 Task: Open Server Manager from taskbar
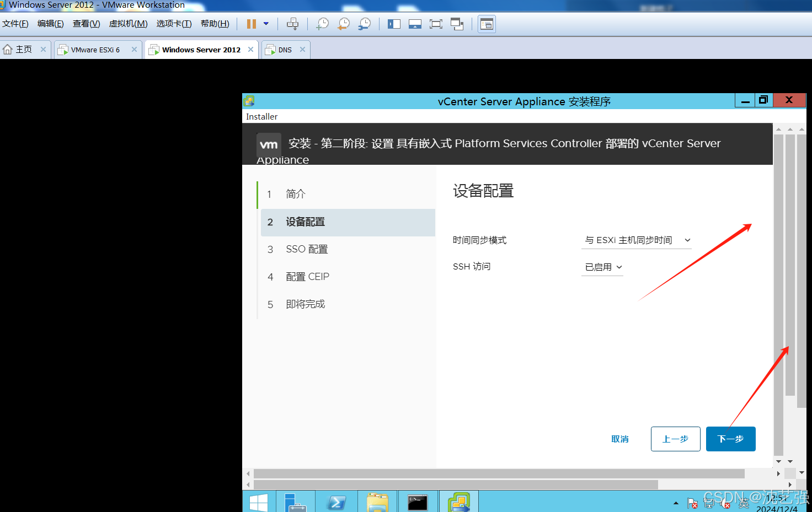295,502
